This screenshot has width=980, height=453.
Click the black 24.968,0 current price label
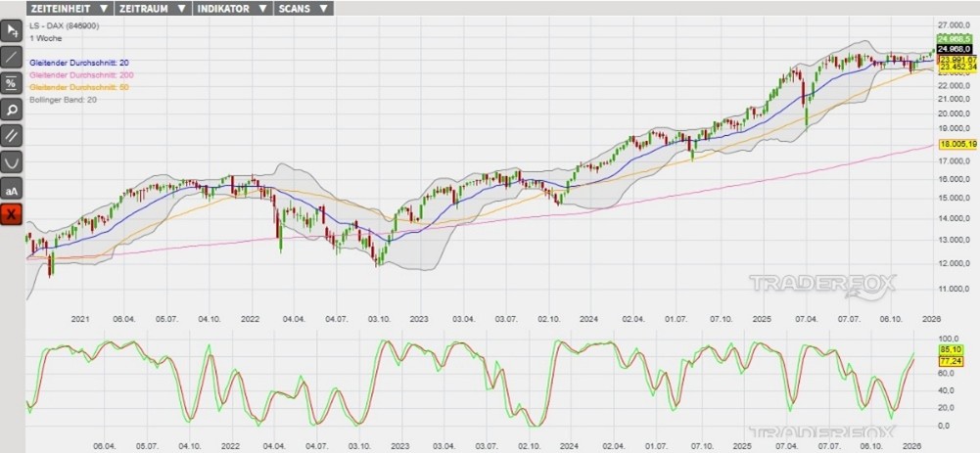click(x=953, y=48)
